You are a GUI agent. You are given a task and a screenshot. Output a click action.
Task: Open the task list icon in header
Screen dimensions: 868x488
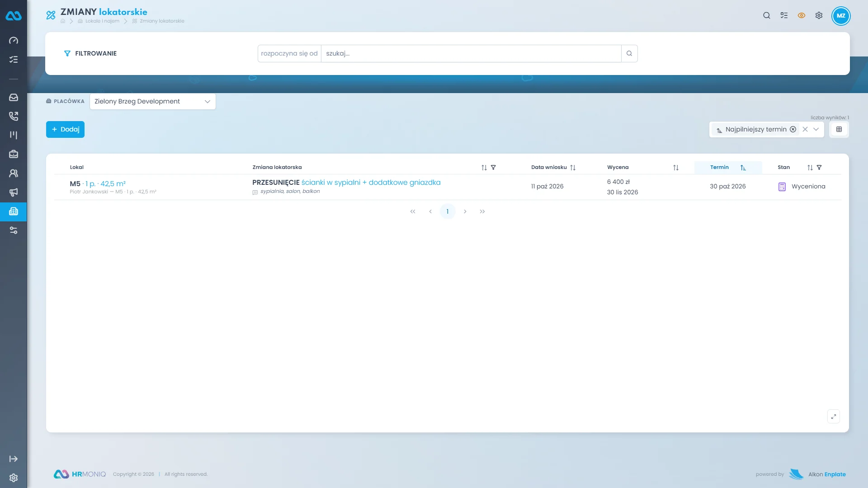coord(784,15)
